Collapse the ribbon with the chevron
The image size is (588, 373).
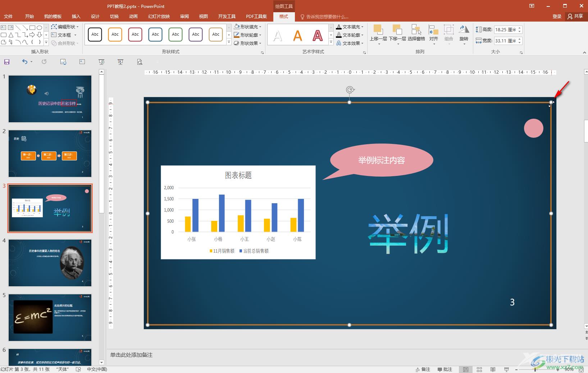pos(584,53)
